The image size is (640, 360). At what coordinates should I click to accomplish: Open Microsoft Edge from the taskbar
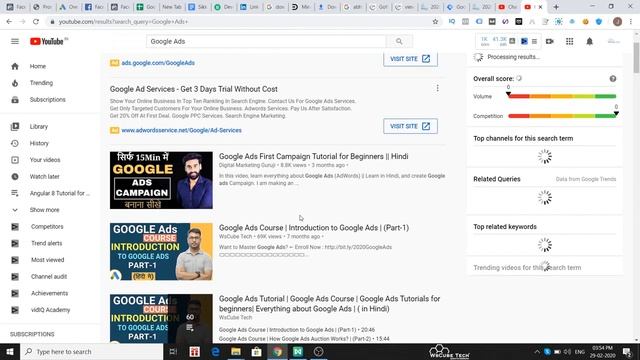215,351
